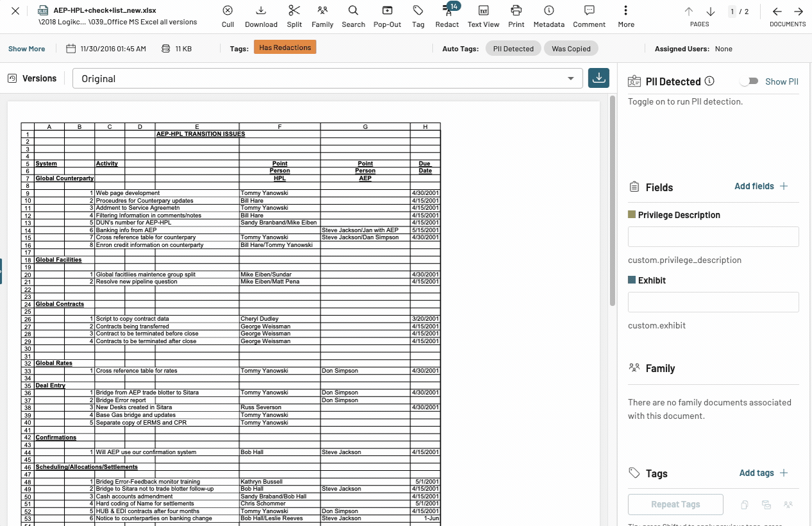Click the Cull toolbar icon
812x526 pixels.
[x=228, y=16]
